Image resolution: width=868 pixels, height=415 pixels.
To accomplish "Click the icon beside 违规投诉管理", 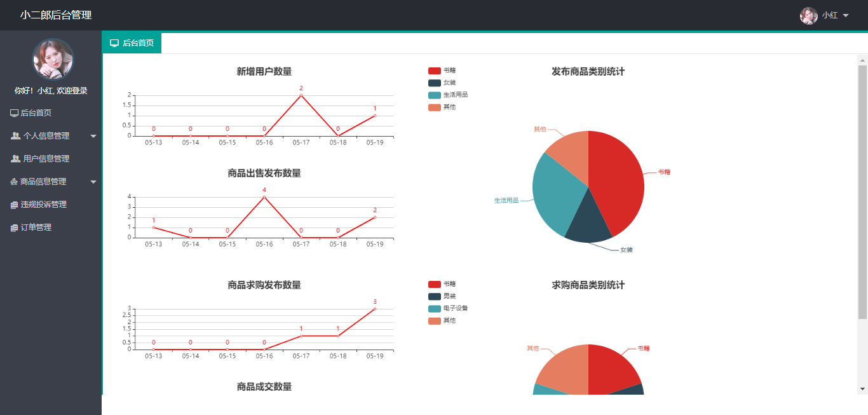I will [x=14, y=205].
